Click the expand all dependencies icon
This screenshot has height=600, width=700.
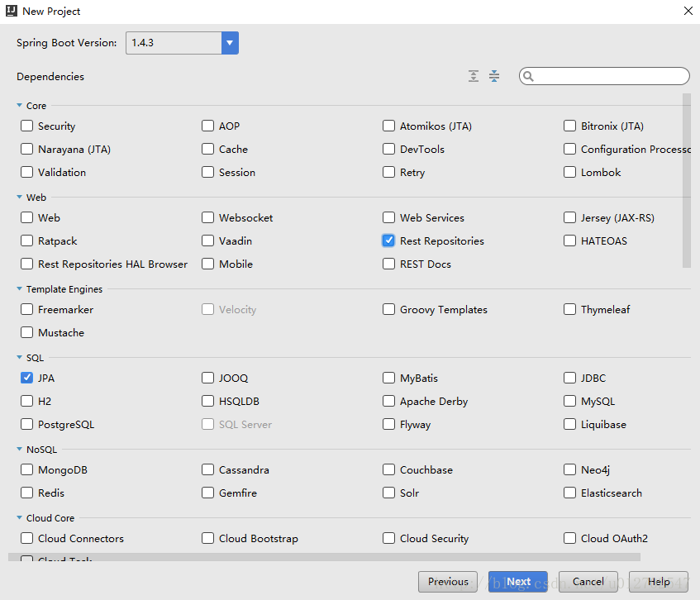click(474, 76)
